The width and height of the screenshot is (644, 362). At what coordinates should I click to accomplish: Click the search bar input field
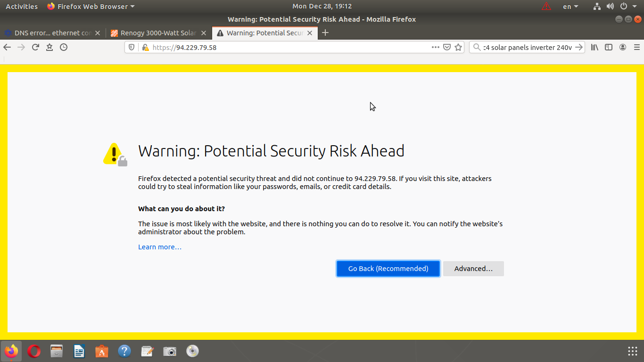(527, 47)
